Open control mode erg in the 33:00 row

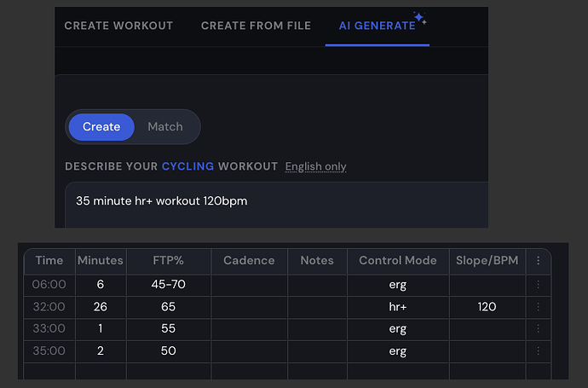coord(398,328)
